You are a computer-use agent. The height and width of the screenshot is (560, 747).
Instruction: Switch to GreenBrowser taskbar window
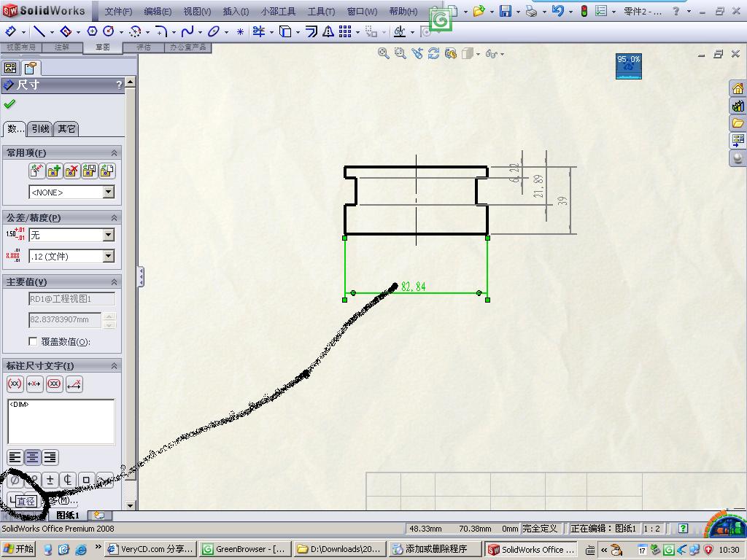(244, 549)
